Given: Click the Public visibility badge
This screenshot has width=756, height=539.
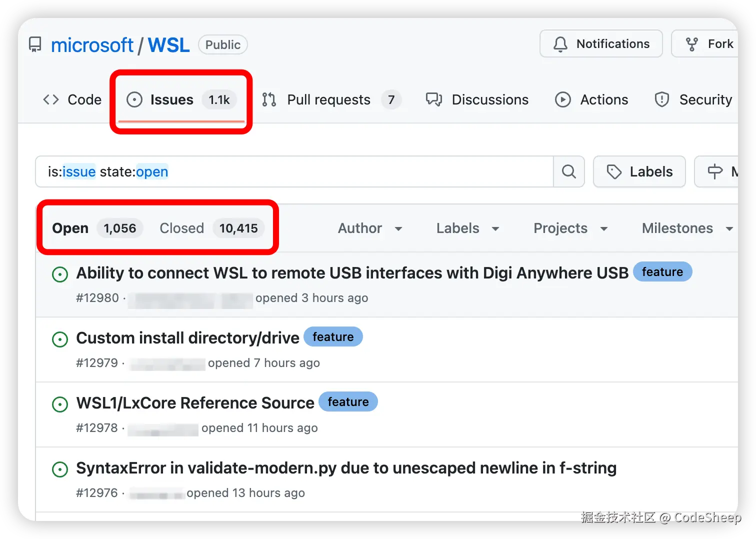Looking at the screenshot, I should tap(223, 45).
